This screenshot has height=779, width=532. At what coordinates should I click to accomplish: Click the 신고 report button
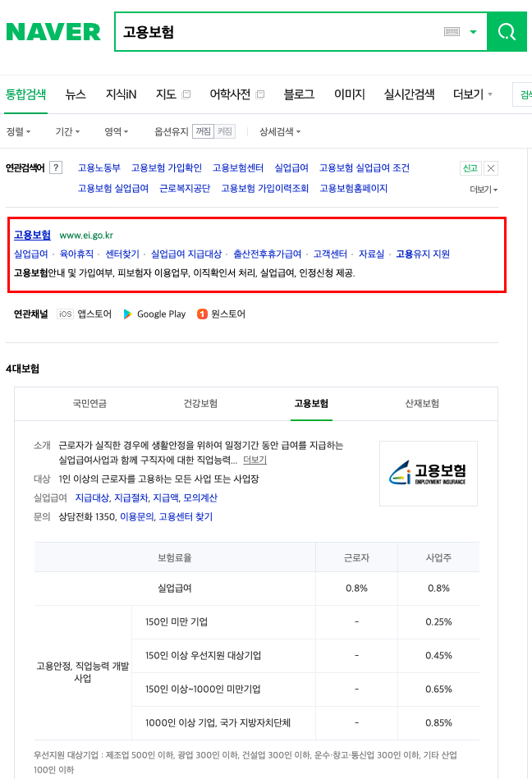tap(470, 168)
